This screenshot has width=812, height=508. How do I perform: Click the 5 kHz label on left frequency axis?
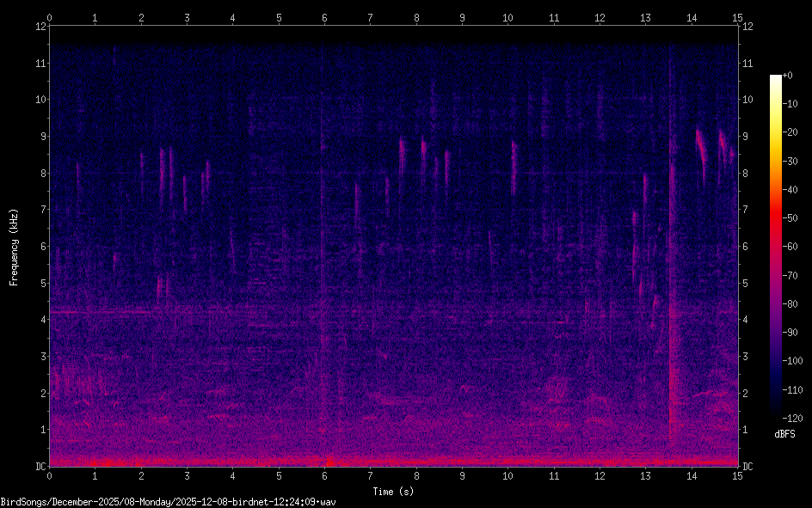[x=42, y=283]
